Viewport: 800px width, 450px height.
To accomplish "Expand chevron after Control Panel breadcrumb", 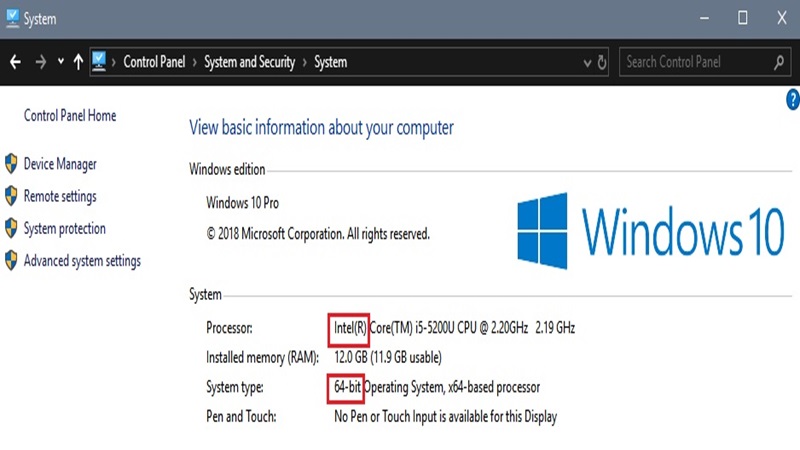I will (194, 62).
